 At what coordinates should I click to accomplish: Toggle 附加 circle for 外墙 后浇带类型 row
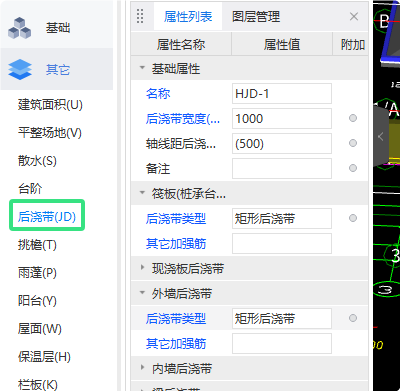click(353, 318)
